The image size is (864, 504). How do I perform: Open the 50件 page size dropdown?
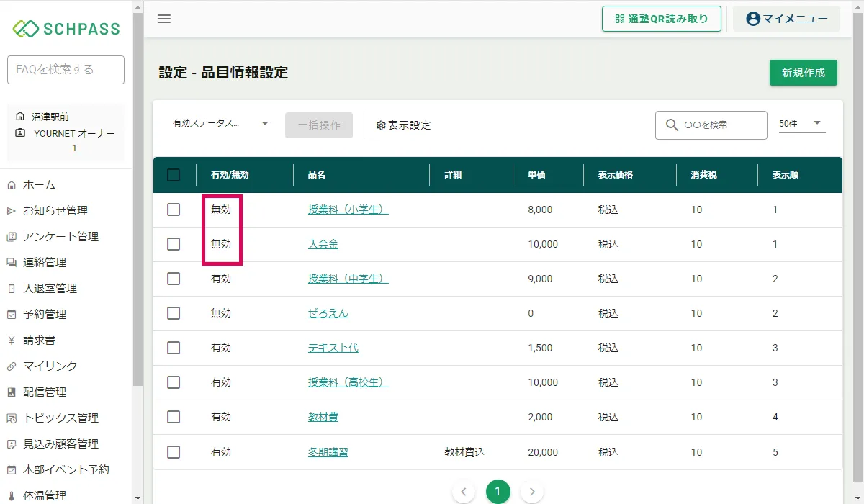tap(802, 123)
